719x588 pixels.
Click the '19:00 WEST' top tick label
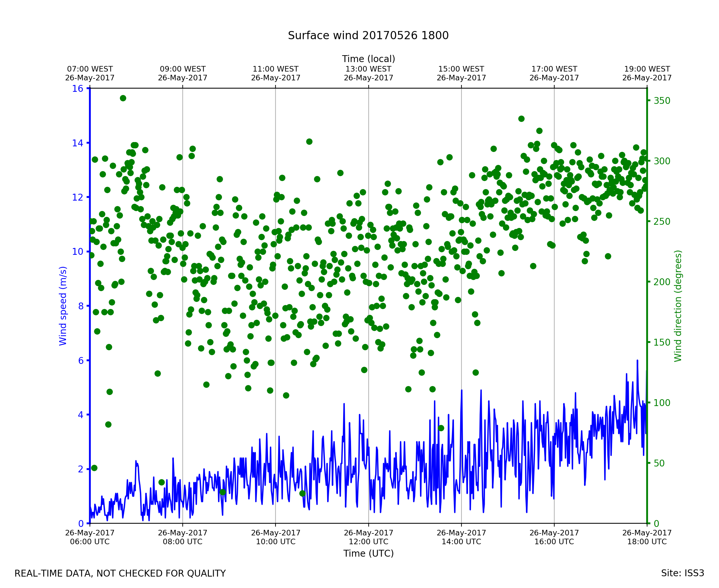pos(646,69)
